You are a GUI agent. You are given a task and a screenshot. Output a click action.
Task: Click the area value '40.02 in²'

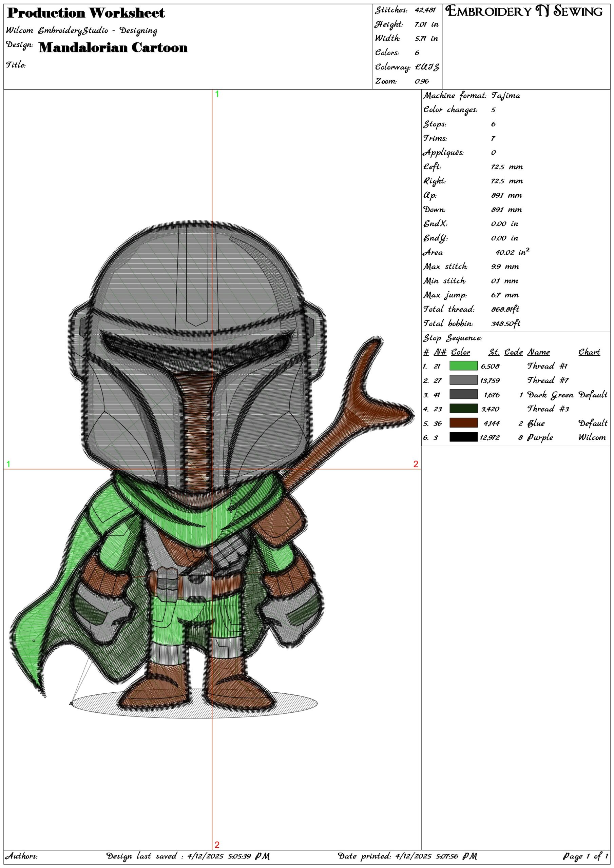click(512, 252)
